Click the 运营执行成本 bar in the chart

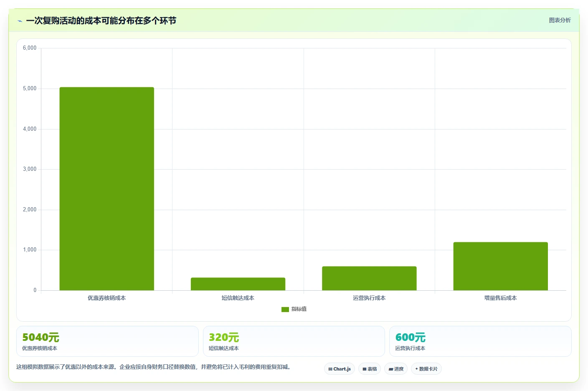tap(369, 278)
